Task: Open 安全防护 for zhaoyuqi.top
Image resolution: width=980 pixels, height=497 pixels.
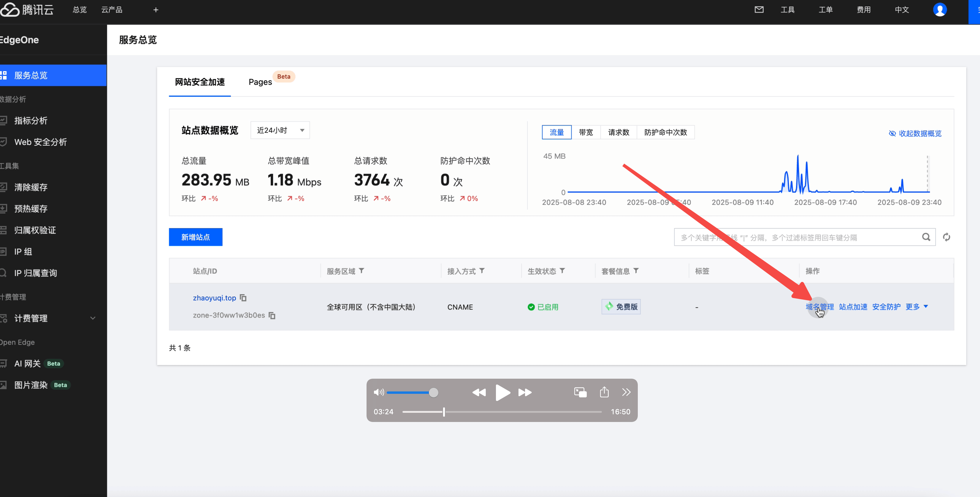Action: pos(886,307)
